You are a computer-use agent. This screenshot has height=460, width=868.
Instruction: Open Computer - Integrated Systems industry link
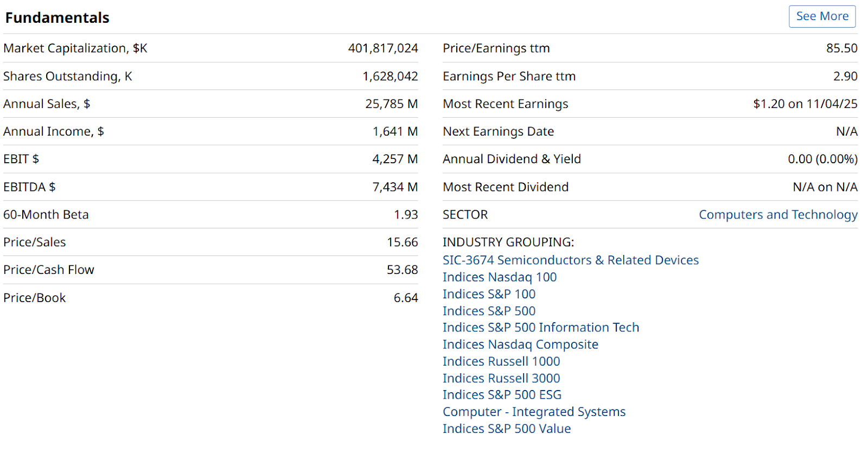tap(534, 412)
